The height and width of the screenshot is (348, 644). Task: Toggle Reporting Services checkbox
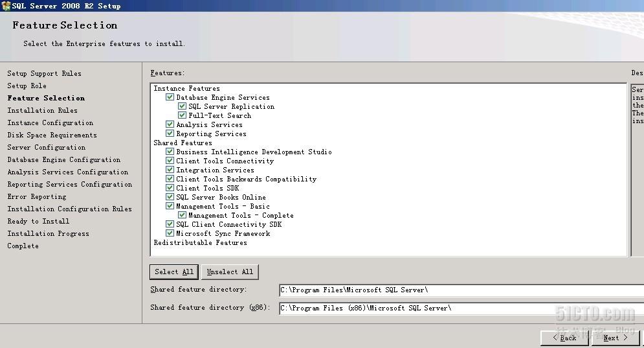[170, 133]
